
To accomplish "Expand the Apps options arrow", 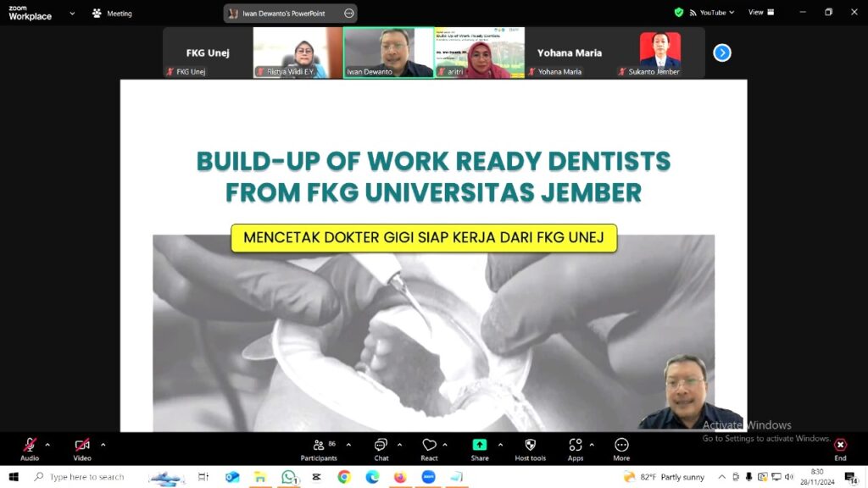I will click(592, 445).
